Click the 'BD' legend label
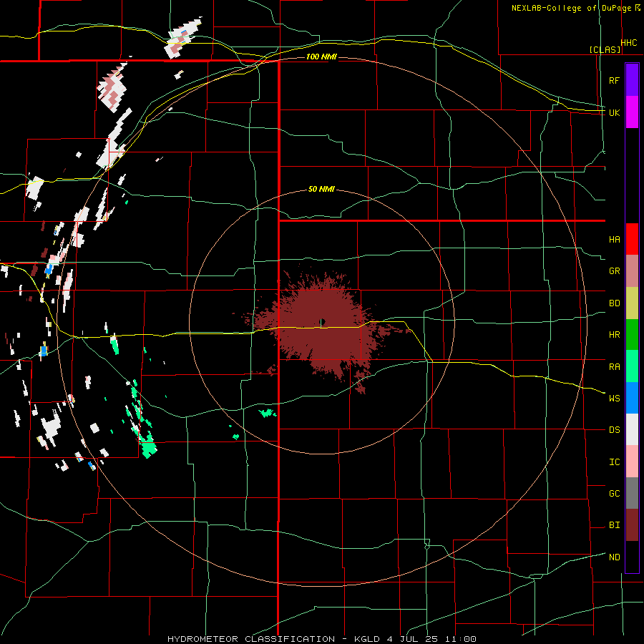644x644 pixels. pyautogui.click(x=614, y=303)
